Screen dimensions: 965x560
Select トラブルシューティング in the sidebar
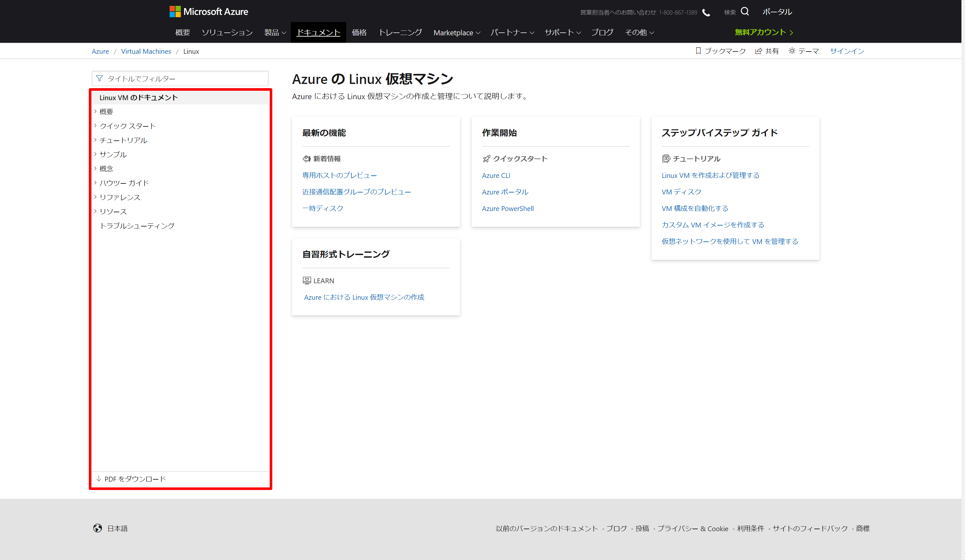coord(137,226)
